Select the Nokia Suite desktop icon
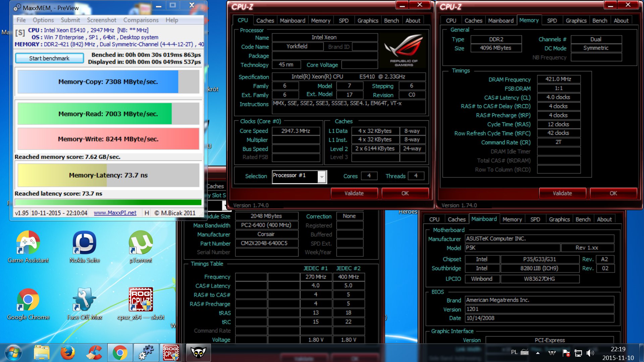The height and width of the screenshot is (362, 644). point(85,247)
